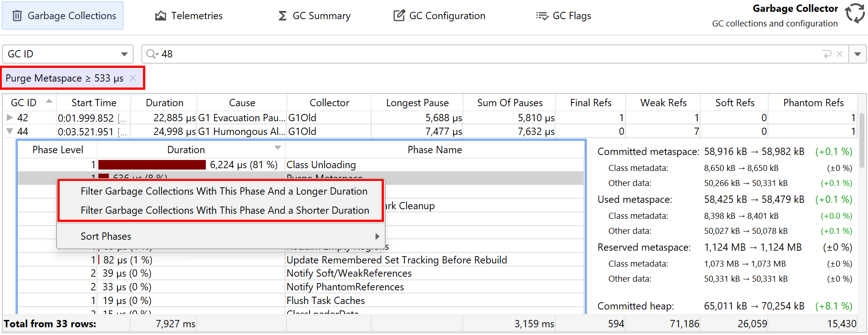Expand GC ID 42 row
The image size is (868, 335).
pyautogui.click(x=10, y=118)
